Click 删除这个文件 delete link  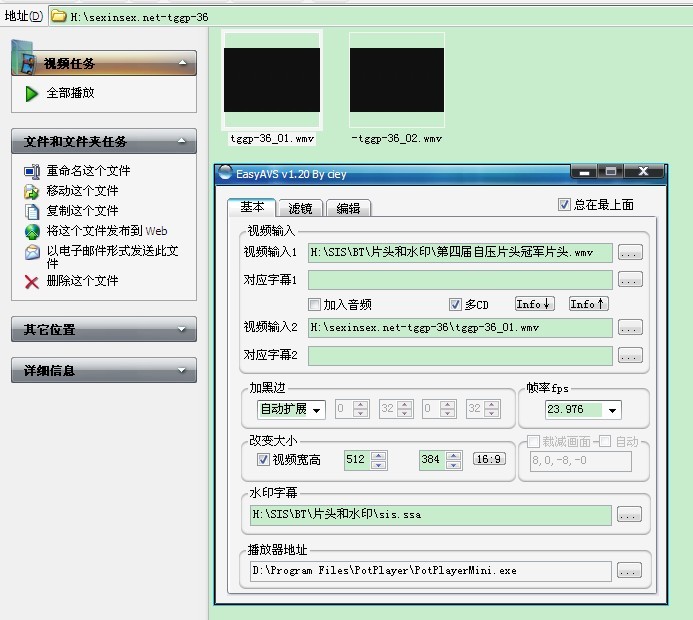[x=83, y=281]
